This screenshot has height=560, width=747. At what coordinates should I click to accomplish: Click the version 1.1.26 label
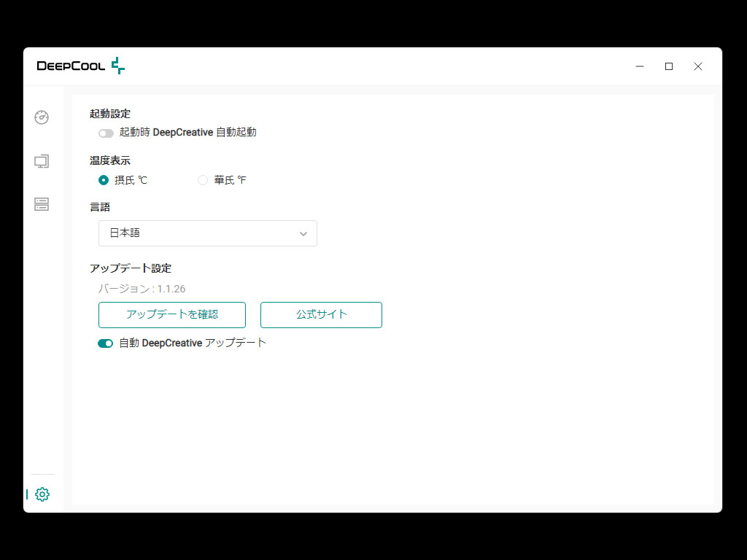(142, 289)
